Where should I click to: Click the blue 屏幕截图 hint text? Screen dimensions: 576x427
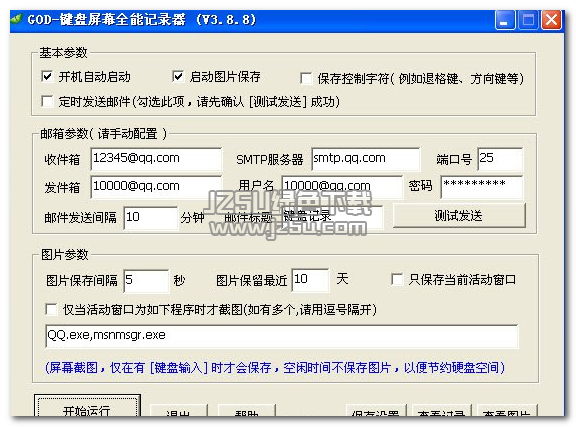[275, 367]
